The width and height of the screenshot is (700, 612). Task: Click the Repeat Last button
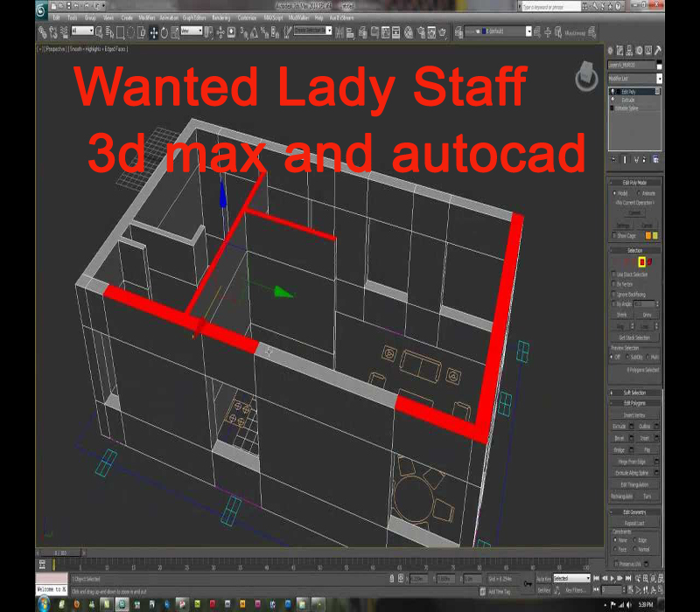coord(634,523)
